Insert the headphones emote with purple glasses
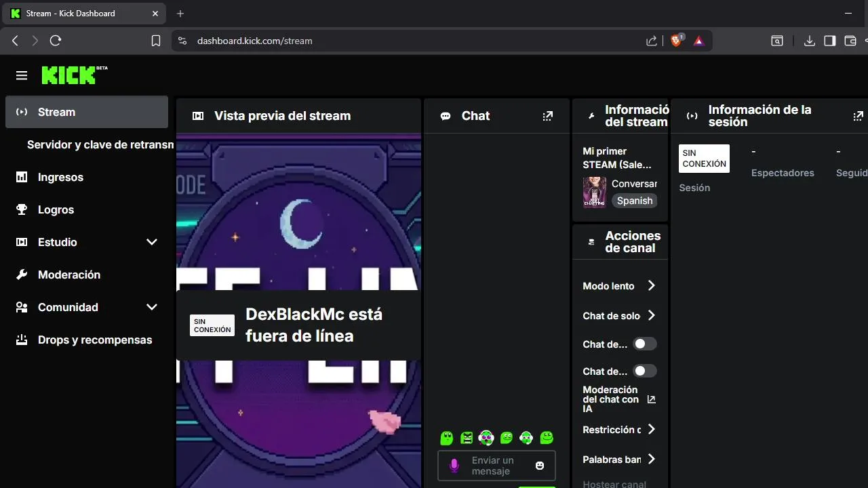Viewport: 868px width, 488px height. tap(486, 438)
